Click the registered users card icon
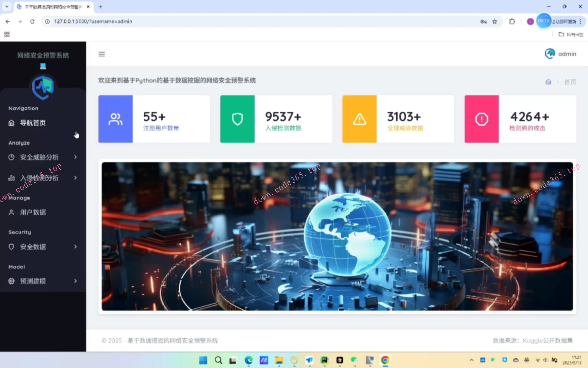Image resolution: width=588 pixels, height=368 pixels. coord(115,119)
